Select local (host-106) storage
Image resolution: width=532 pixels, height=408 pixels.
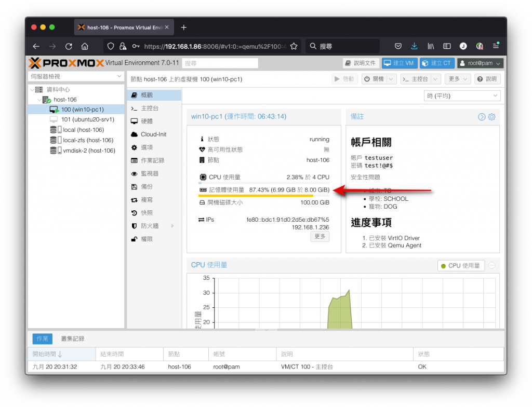(77, 130)
